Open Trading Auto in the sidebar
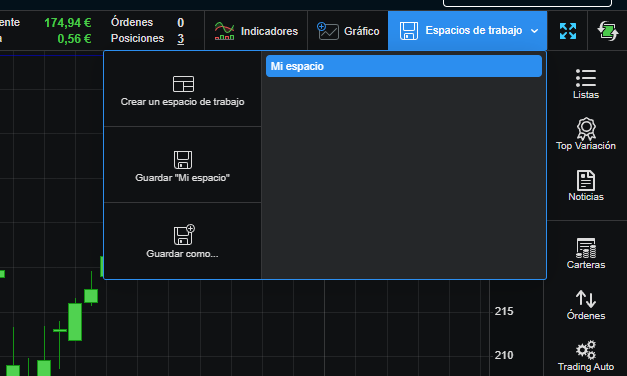 click(586, 356)
